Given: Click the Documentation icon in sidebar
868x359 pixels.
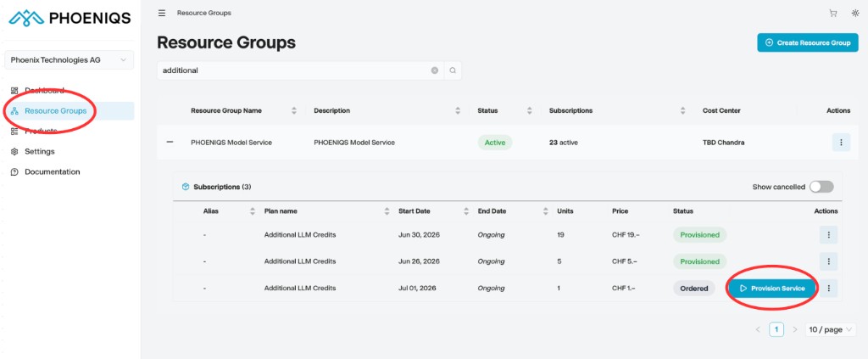Looking at the screenshot, I should (x=14, y=171).
